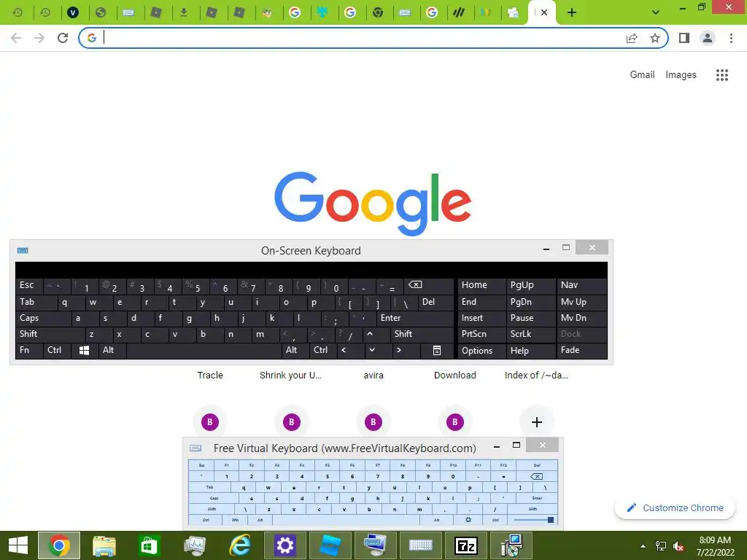747x560 pixels.
Task: Bookmark this tab with the star
Action: pos(655,38)
